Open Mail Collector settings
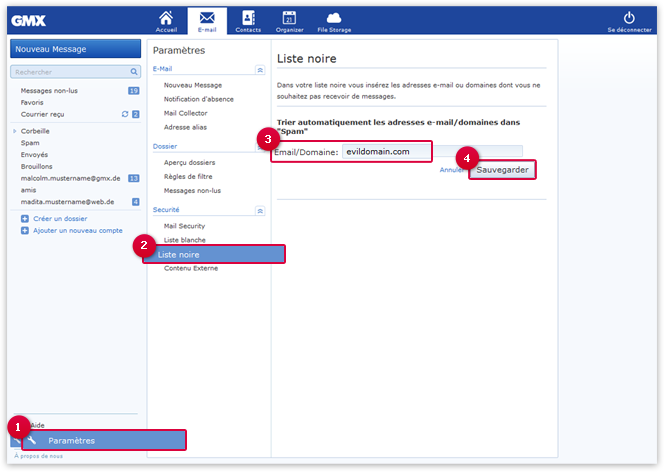Viewport: 664px width, 472px height. pyautogui.click(x=185, y=113)
